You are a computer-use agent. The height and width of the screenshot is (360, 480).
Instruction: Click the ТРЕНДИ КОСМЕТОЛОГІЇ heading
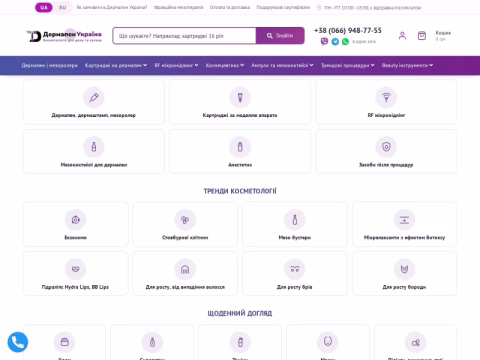coord(240,191)
